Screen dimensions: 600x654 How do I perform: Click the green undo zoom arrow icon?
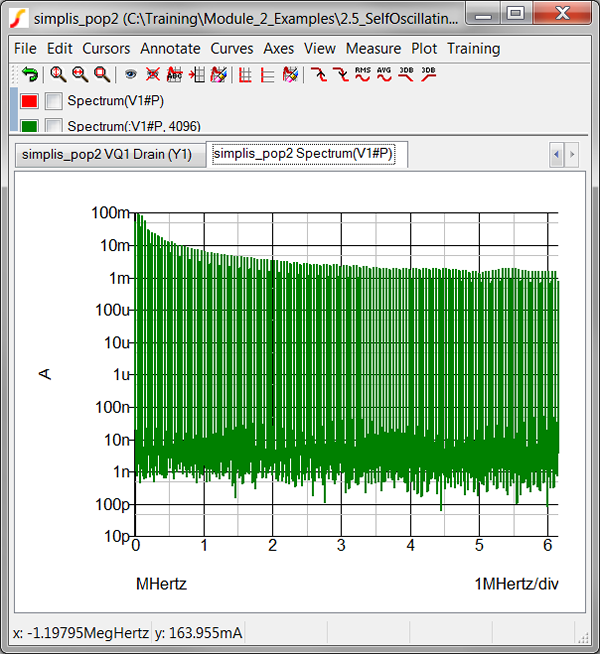[x=30, y=74]
